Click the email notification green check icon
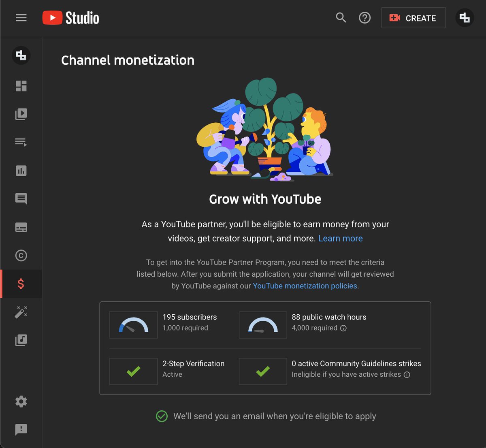 pos(162,416)
